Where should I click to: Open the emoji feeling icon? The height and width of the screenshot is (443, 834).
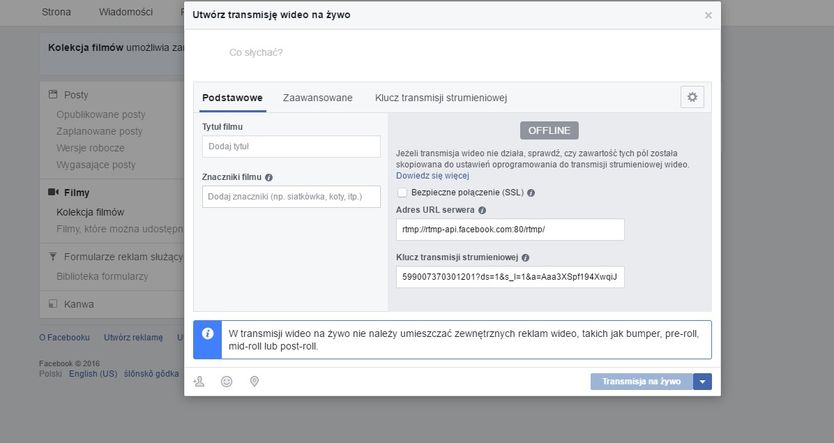(227, 381)
